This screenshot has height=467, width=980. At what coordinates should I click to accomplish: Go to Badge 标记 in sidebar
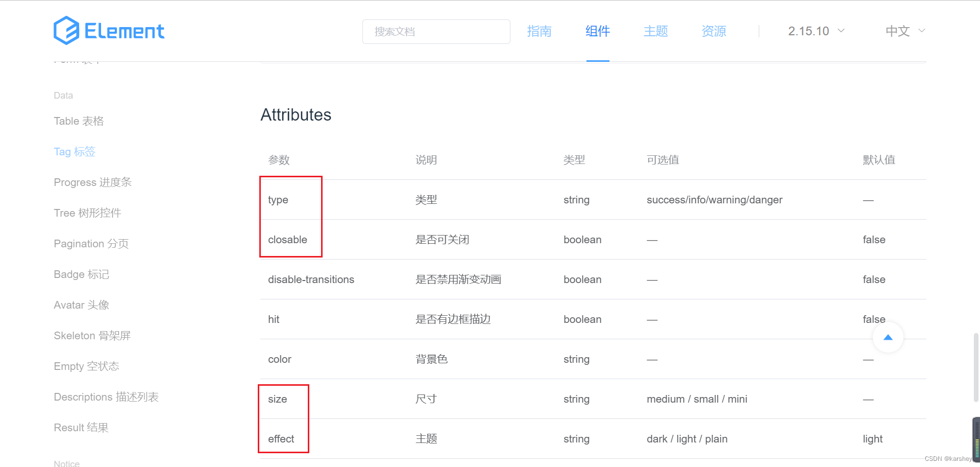coord(82,274)
